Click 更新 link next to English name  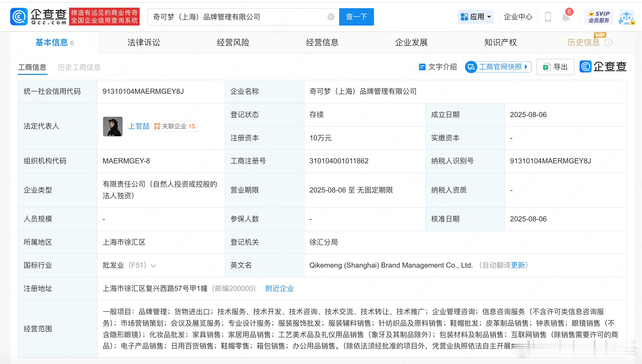tap(518, 265)
